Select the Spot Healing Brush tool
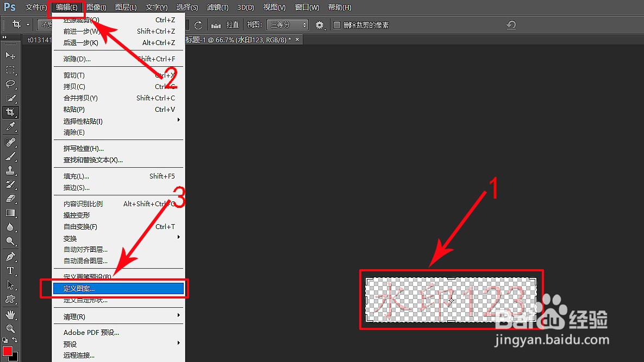The height and width of the screenshot is (362, 644). tap(10, 142)
